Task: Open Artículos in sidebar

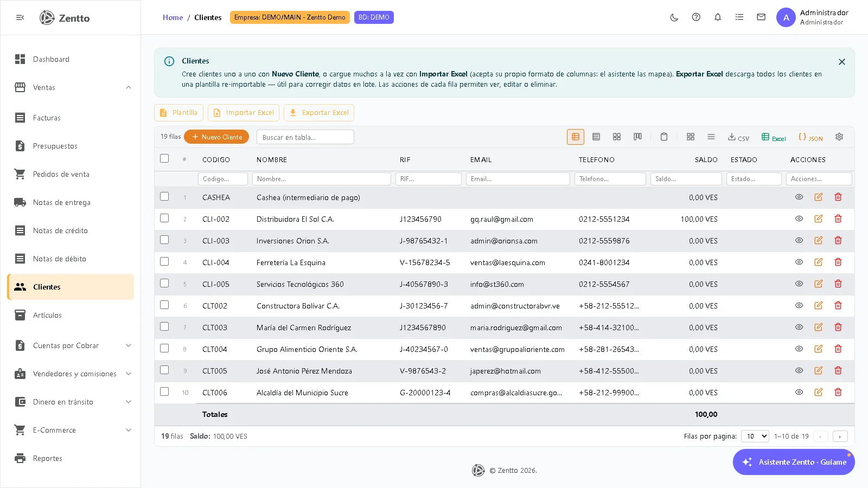Action: tap(71, 315)
